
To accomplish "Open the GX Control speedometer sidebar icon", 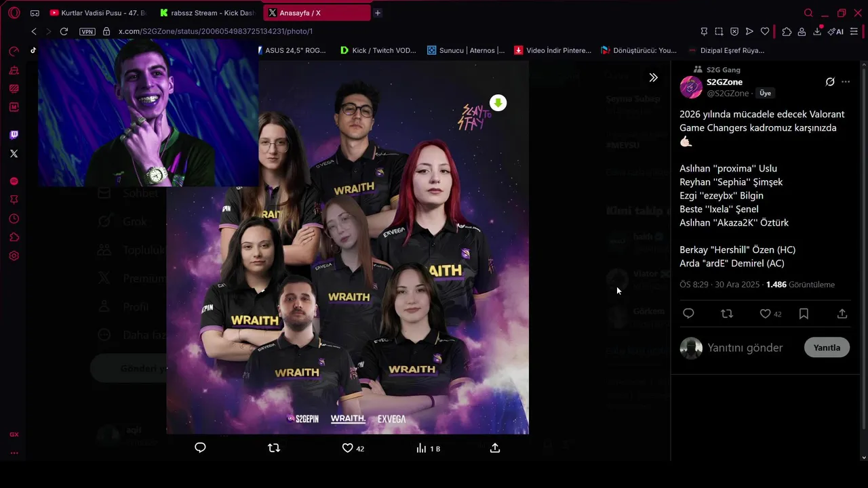I will tap(14, 52).
